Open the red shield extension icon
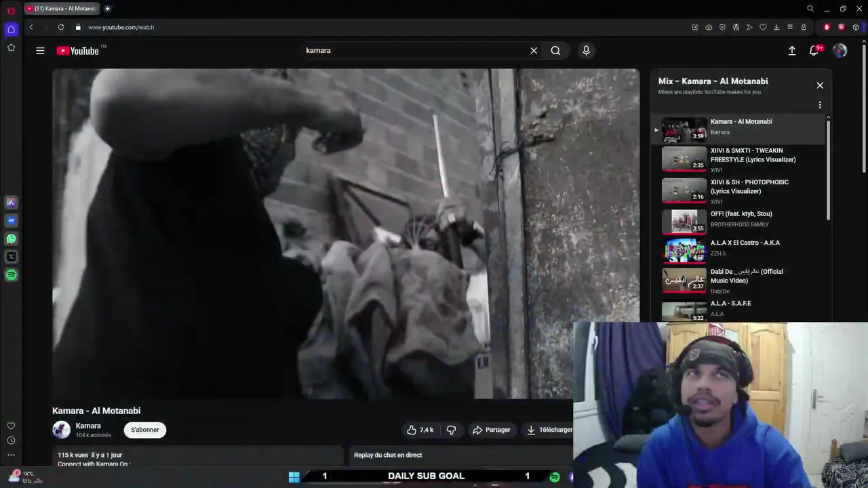Viewport: 868px width, 488px height. tap(842, 27)
